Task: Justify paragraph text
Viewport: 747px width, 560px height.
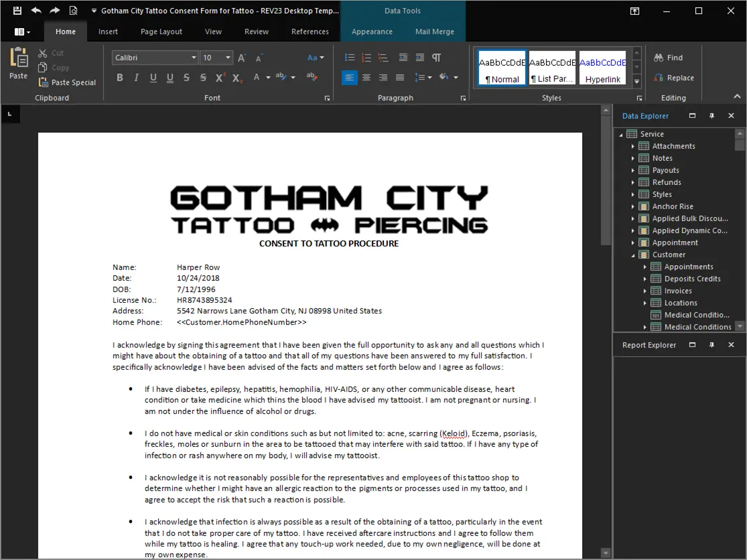Action: [x=400, y=78]
